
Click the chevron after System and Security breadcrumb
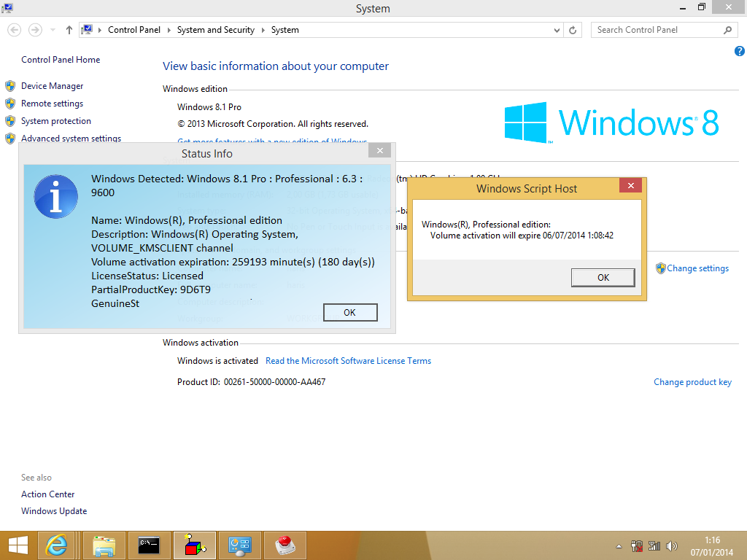point(264,30)
